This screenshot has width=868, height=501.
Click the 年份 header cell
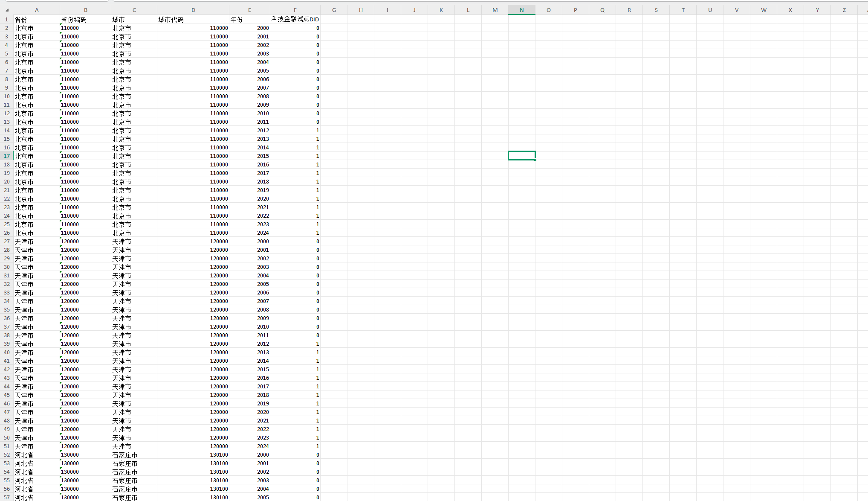tap(237, 20)
